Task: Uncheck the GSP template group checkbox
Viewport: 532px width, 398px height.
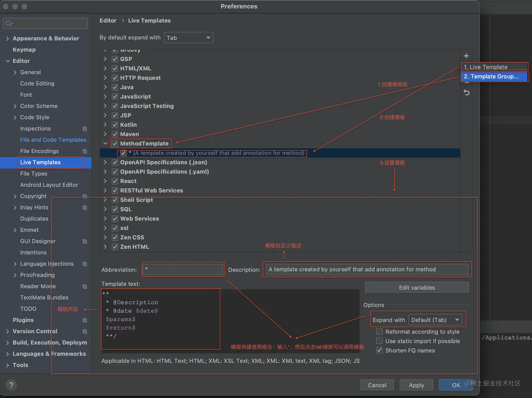Action: pos(115,59)
